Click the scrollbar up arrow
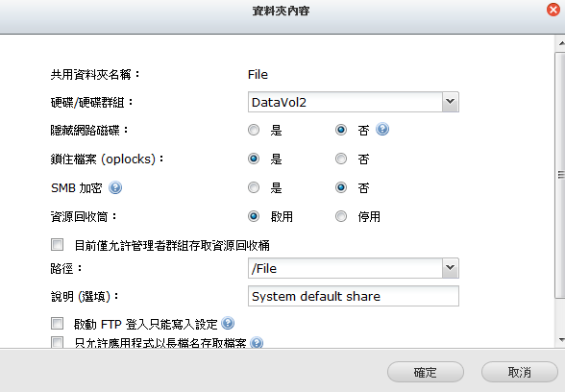The image size is (565, 392). tap(561, 43)
